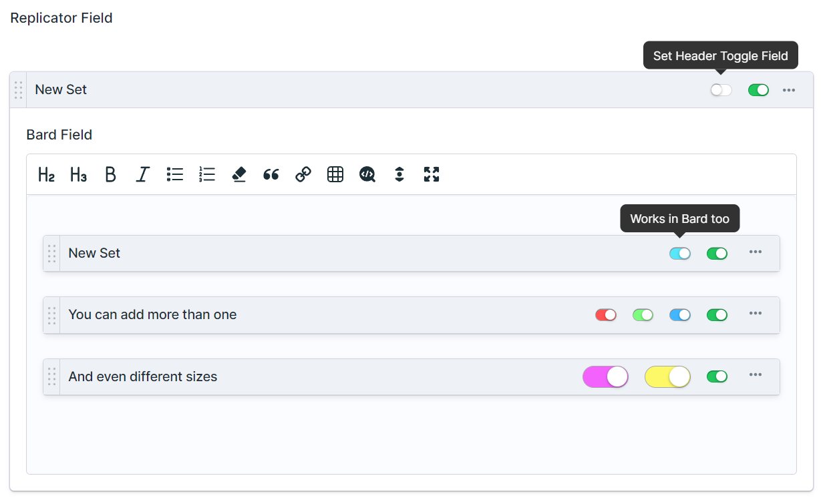Toggle green enabled switch in Bard New Set
The width and height of the screenshot is (823, 504).
point(717,254)
